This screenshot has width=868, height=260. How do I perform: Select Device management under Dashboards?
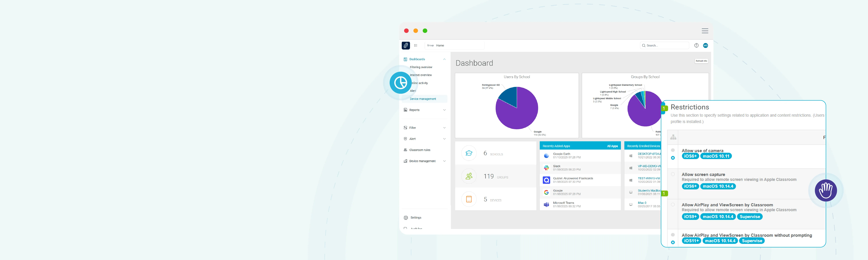(423, 99)
